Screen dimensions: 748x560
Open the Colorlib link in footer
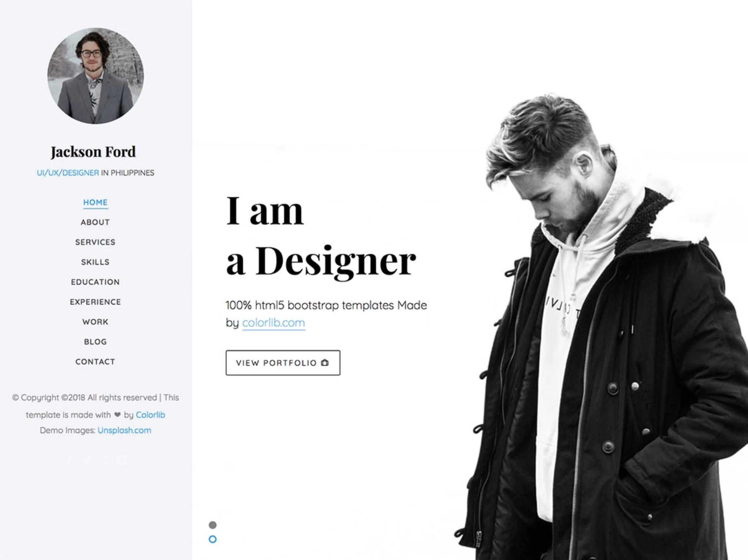coord(151,415)
